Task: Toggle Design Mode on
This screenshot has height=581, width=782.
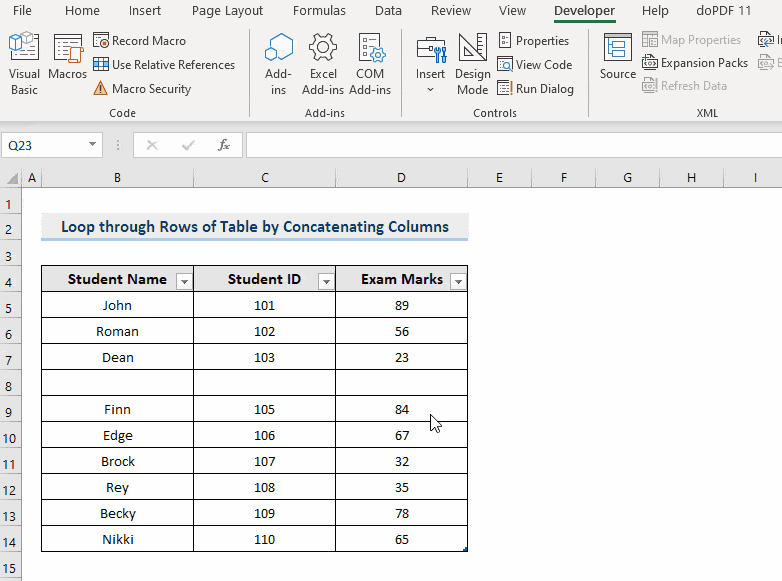Action: pyautogui.click(x=472, y=63)
